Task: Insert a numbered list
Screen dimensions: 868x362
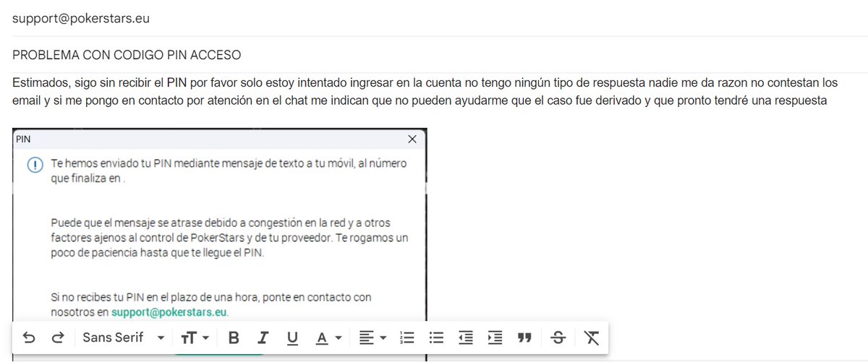Action: tap(407, 337)
